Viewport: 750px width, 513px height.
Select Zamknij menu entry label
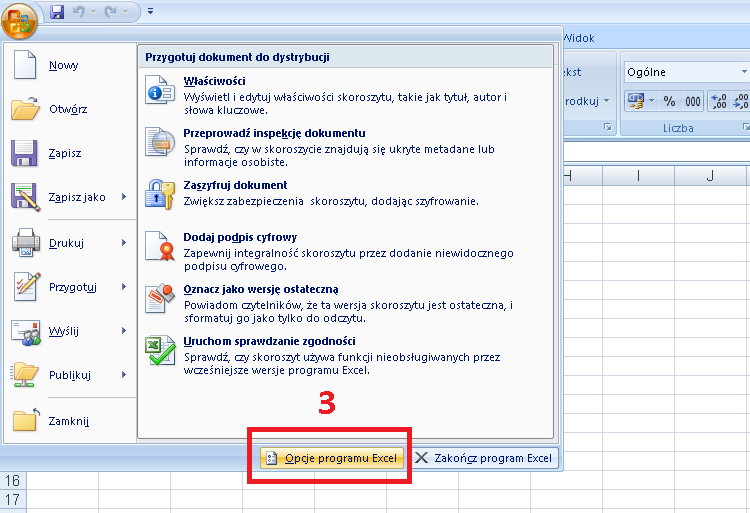[x=69, y=421]
